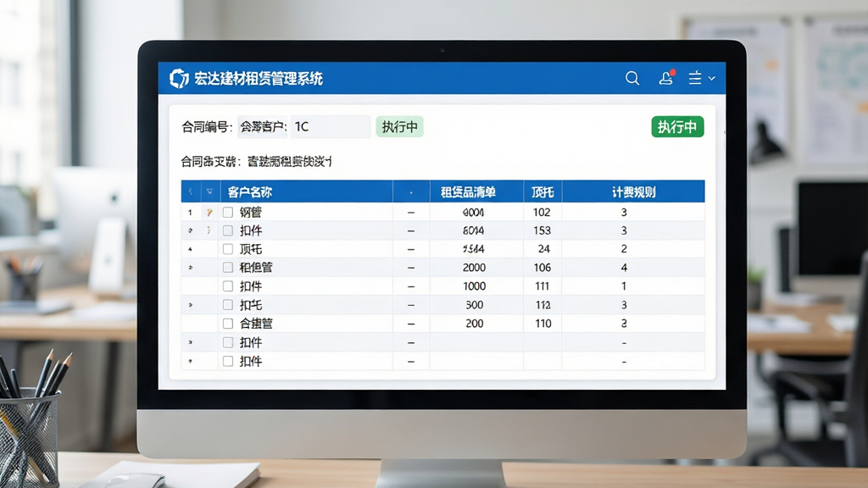Click the contract number field showing 1C
This screenshot has height=488, width=868.
coord(331,127)
